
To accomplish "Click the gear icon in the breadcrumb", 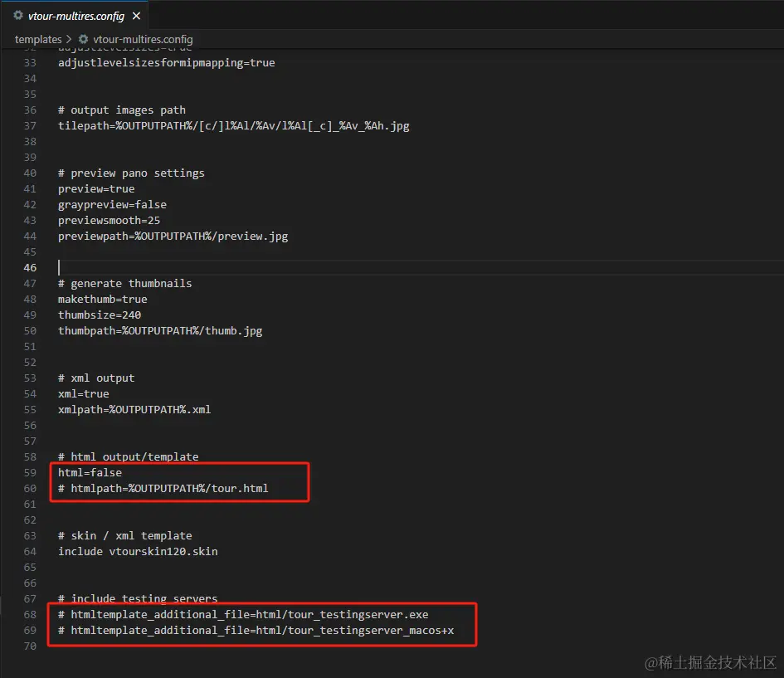I will (x=84, y=39).
